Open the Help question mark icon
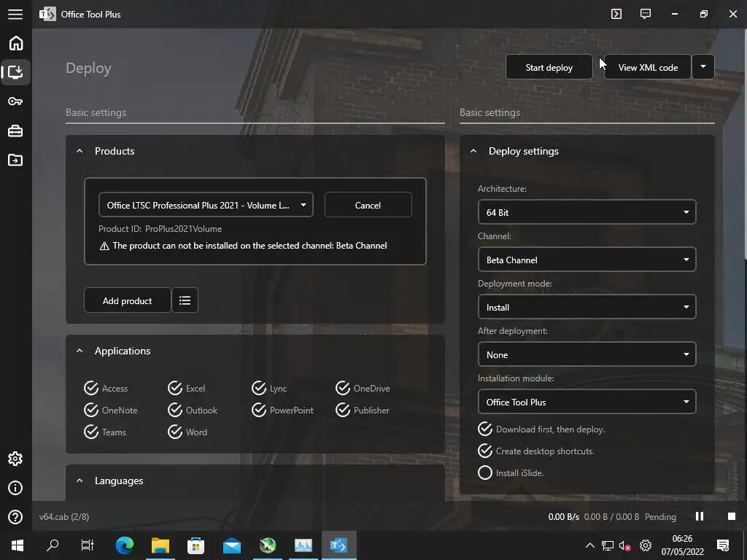The height and width of the screenshot is (560, 747). (x=16, y=517)
